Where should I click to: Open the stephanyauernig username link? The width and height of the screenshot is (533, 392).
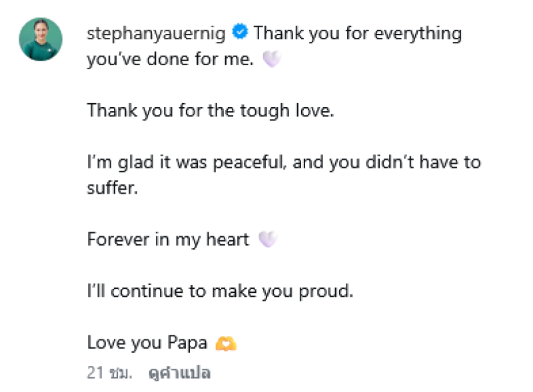(158, 32)
